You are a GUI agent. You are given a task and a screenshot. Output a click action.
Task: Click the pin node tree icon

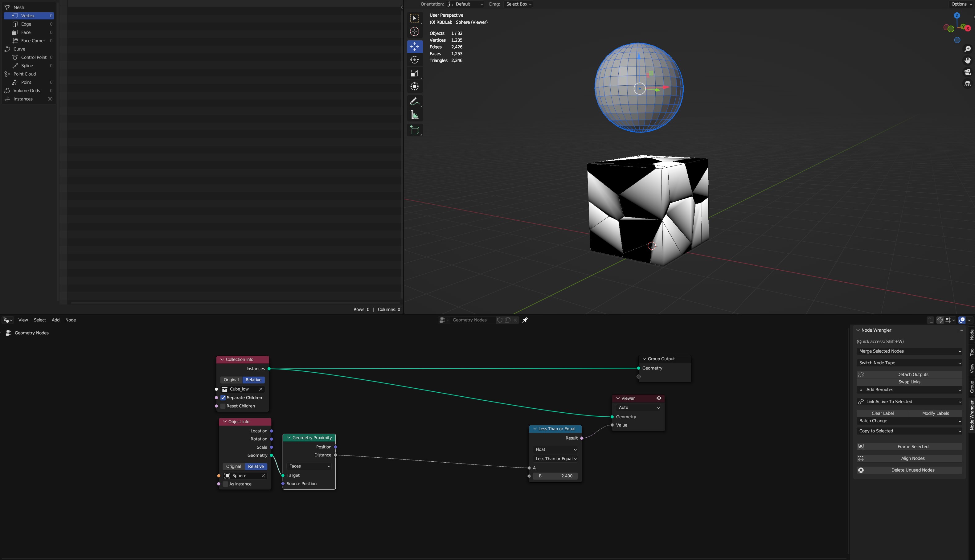pyautogui.click(x=525, y=320)
